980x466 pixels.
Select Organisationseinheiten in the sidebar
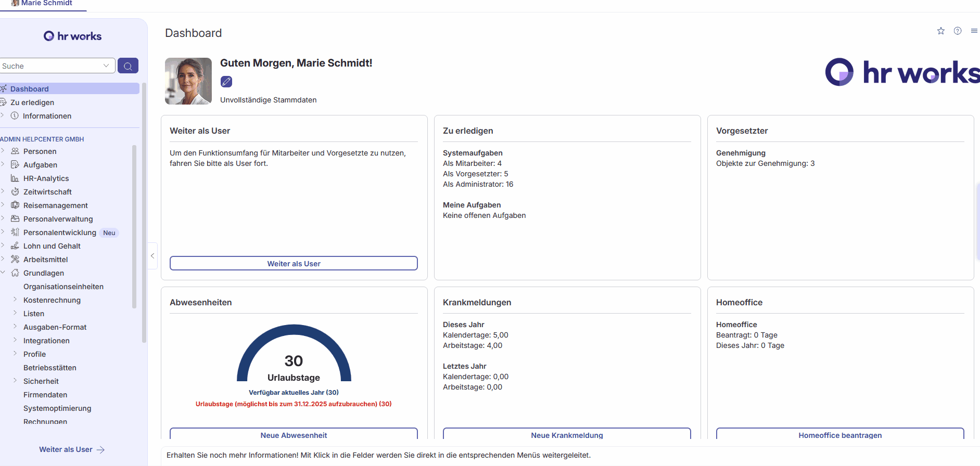tap(63, 287)
